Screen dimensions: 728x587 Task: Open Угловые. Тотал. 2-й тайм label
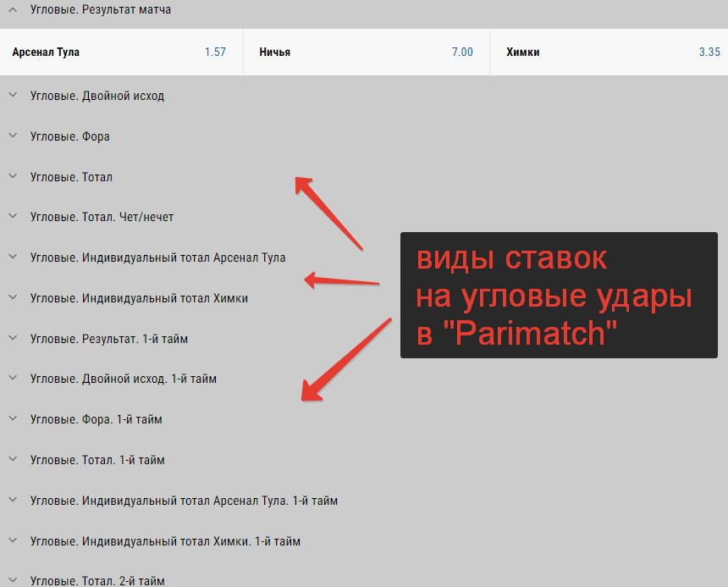(97, 580)
